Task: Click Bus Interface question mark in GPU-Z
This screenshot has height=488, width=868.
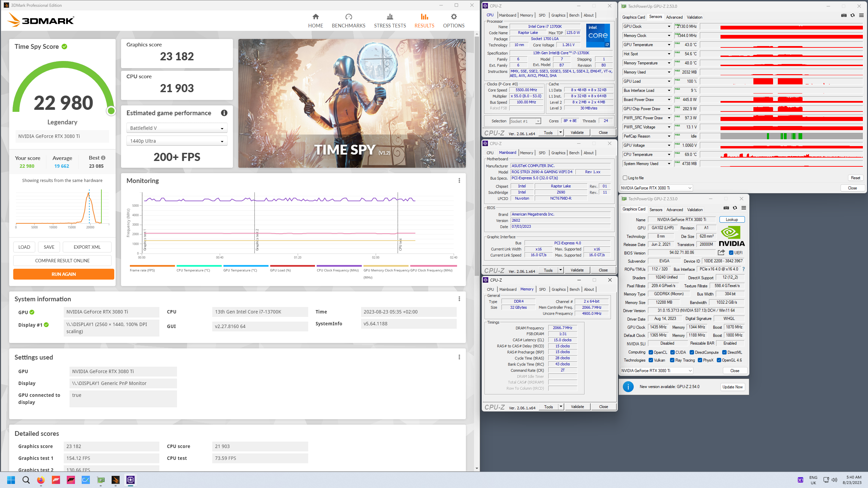Action: click(x=744, y=269)
